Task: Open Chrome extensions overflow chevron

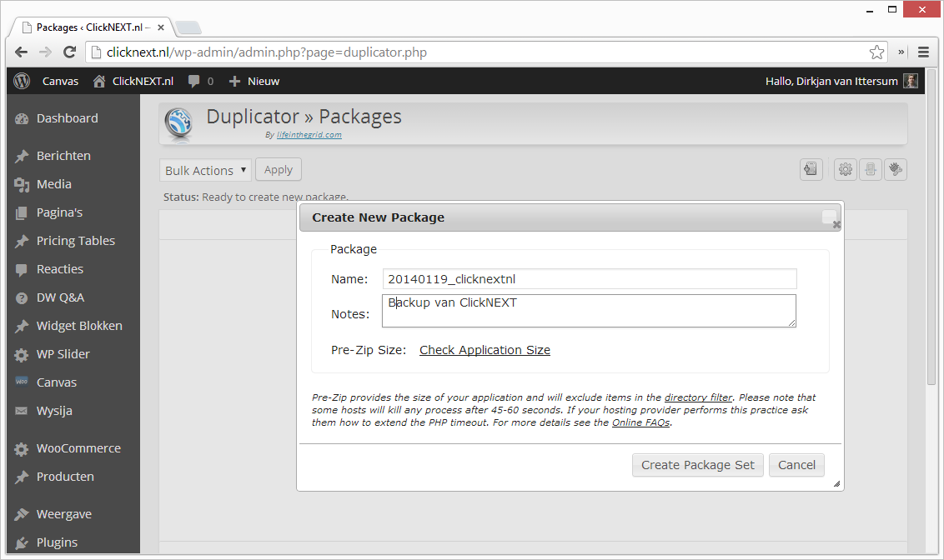Action: [x=901, y=52]
